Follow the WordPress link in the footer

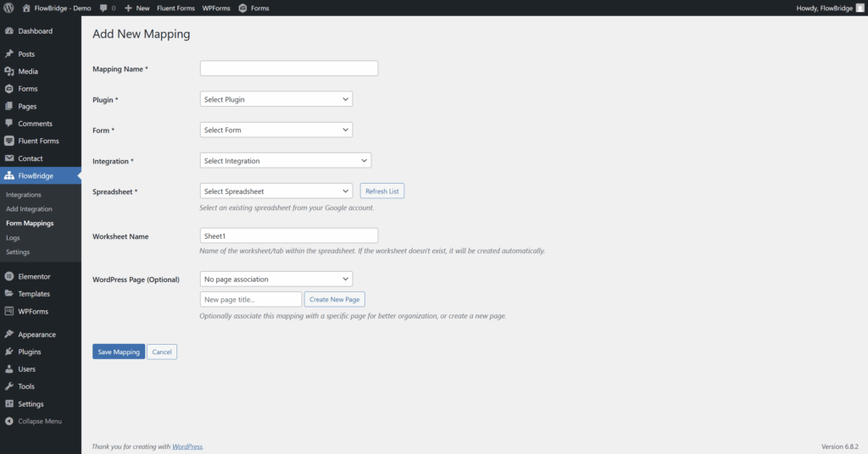point(187,446)
